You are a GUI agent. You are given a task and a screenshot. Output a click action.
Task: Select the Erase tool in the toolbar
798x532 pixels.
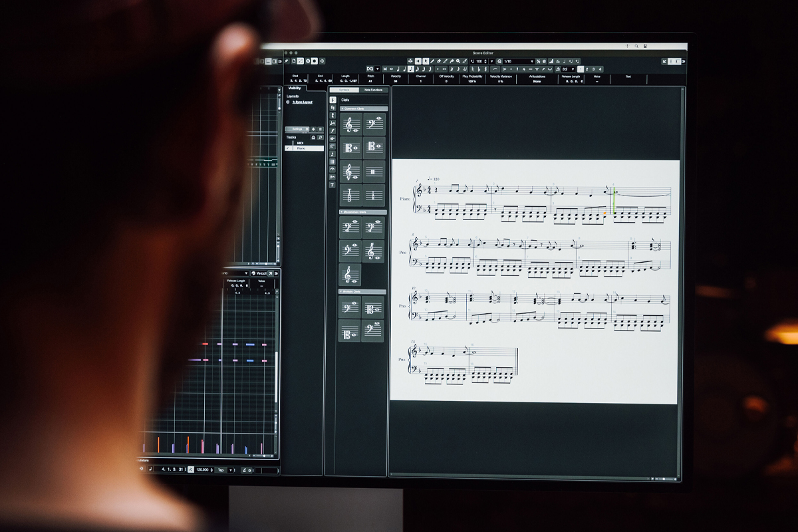pyautogui.click(x=440, y=61)
